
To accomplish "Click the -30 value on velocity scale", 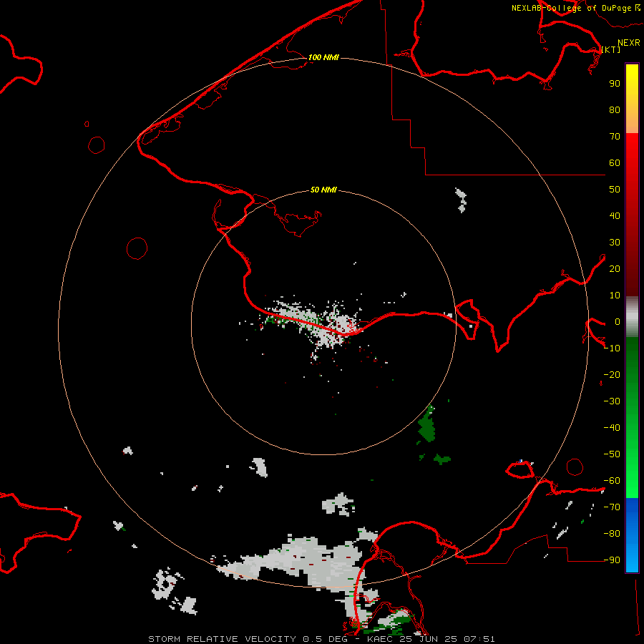I will (612, 401).
